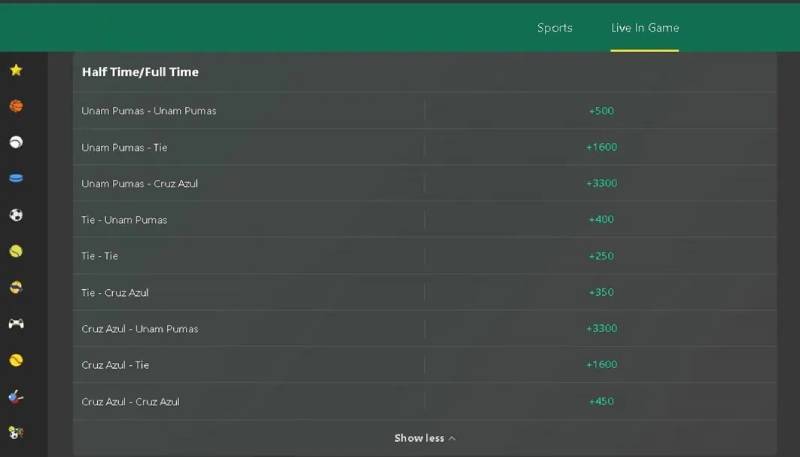Image resolution: width=800 pixels, height=457 pixels.
Task: Choose +400 odds for Tie - Unam Pumas
Action: tap(601, 220)
